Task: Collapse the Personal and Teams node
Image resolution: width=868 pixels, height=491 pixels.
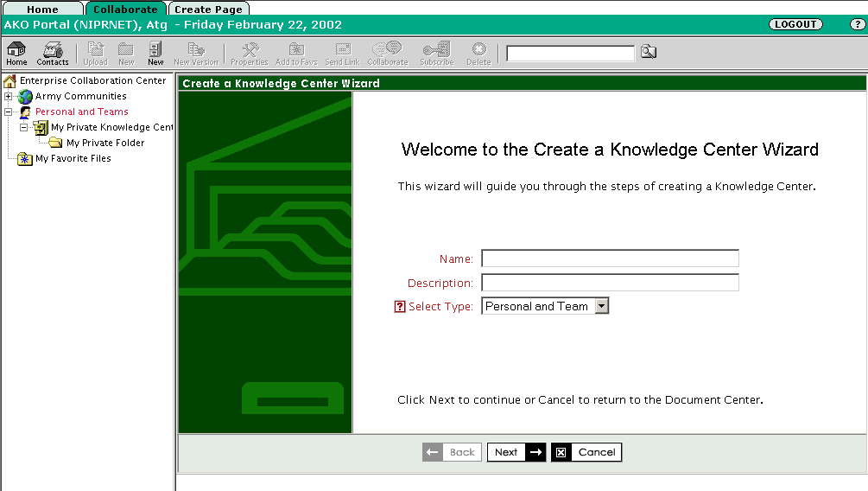Action: 9,112
